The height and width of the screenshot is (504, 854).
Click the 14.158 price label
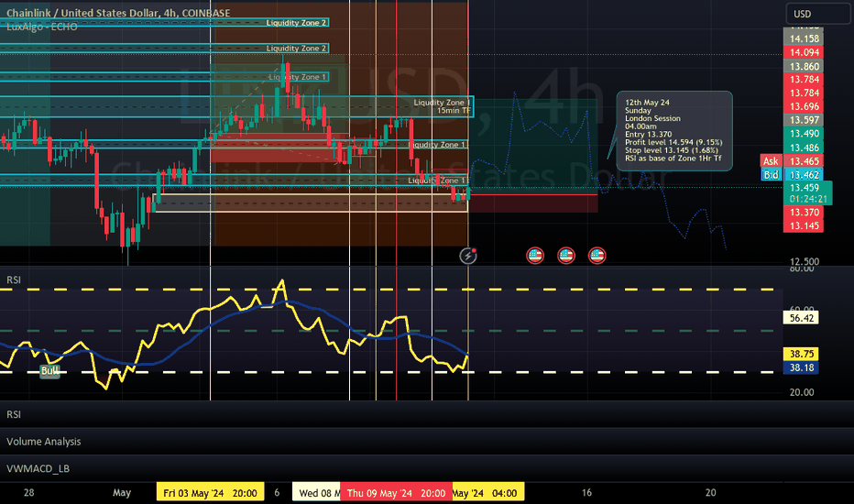click(x=804, y=38)
